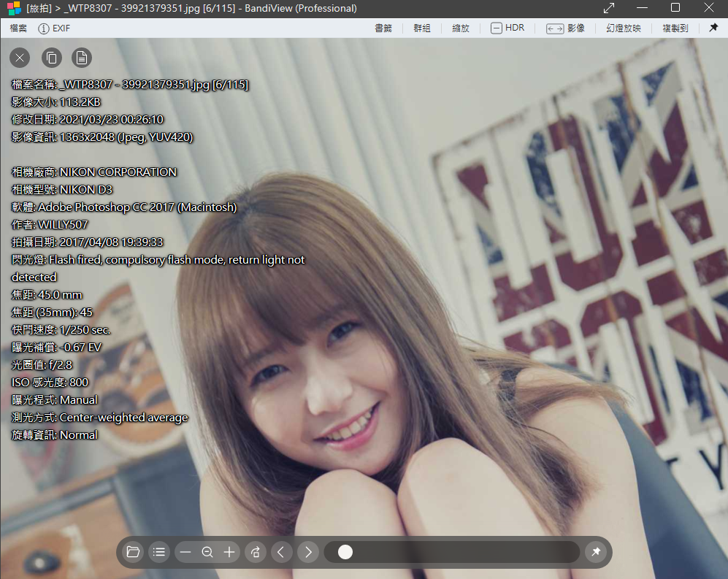Screen dimensions: 728x579
Task: Click the 測光方式 Center-weighted average line
Action: tap(99, 418)
